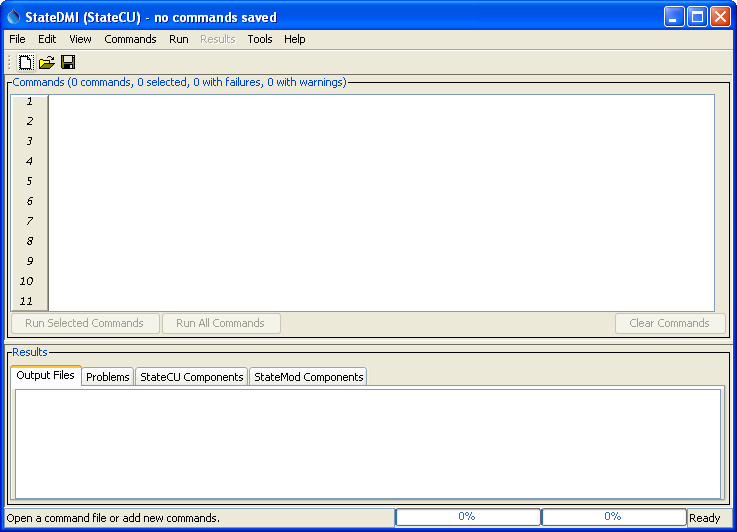This screenshot has height=532, width=737.
Task: Click the StateDMI water drop title icon
Action: point(14,17)
